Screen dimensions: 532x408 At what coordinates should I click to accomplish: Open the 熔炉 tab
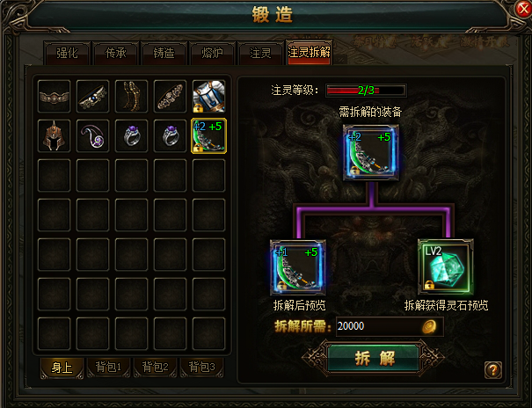coord(212,53)
